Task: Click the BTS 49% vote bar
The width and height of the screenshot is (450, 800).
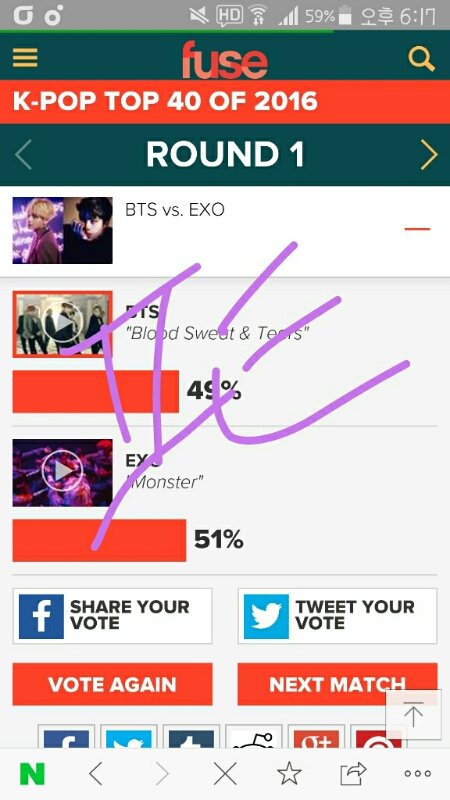Action: point(95,391)
